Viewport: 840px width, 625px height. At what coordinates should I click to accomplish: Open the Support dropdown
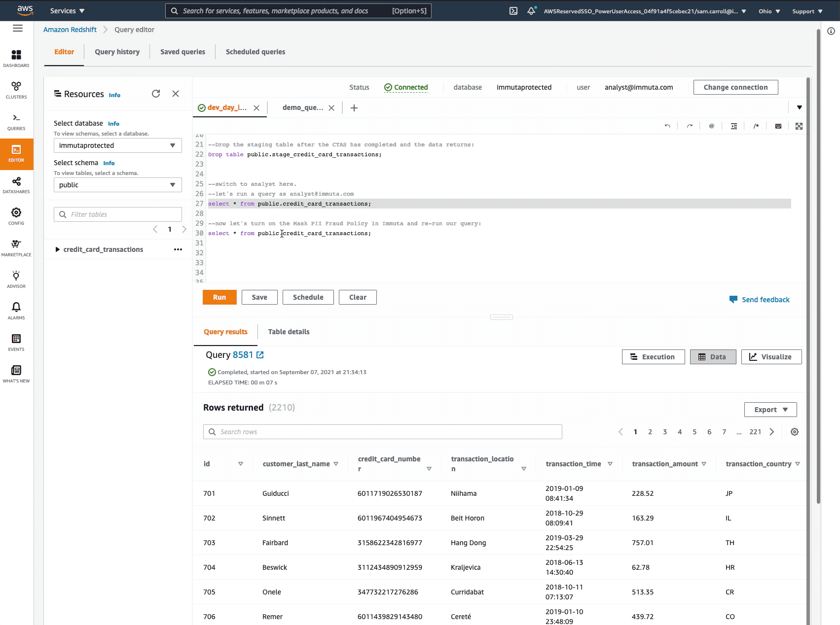point(807,11)
